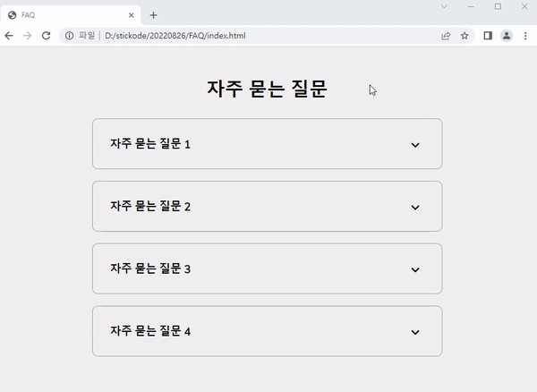Open the user profile avatar
The image size is (537, 392).
(507, 36)
